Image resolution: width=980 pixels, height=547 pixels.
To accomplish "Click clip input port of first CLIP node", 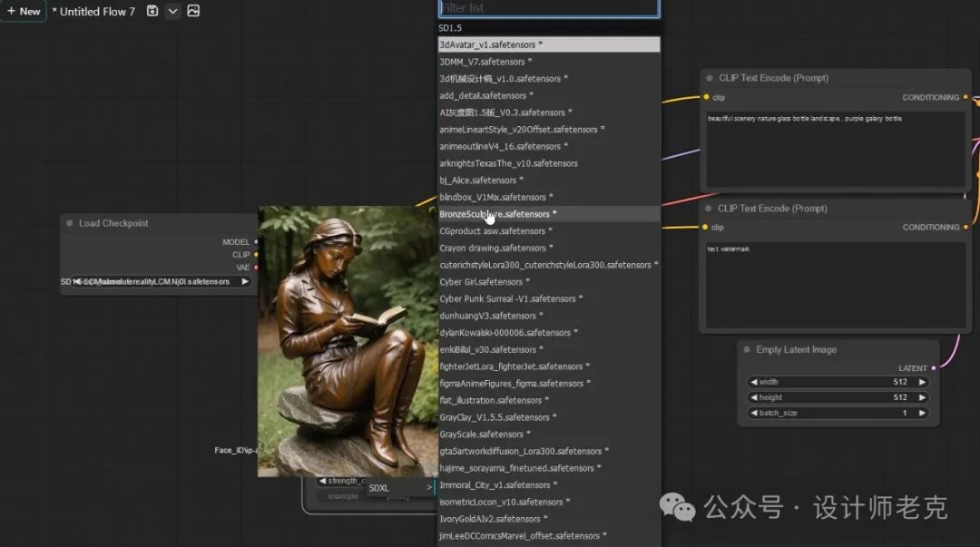I will pos(706,97).
